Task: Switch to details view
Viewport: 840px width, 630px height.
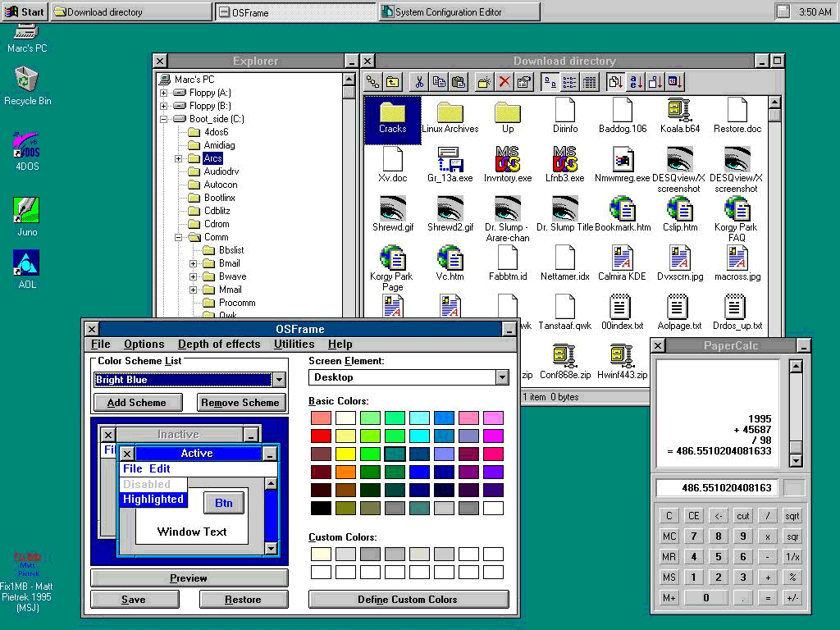Action: click(589, 81)
